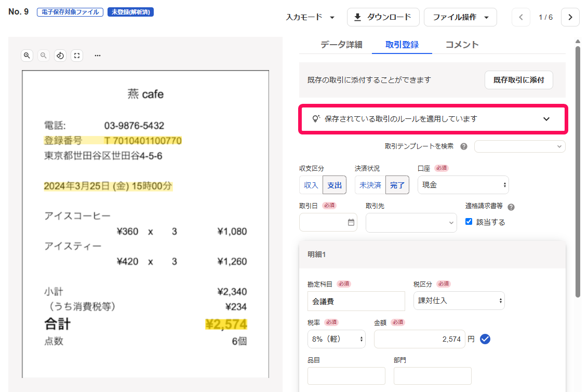Click the アイスコーヒー item line
Screen dimensions: 588x392
[x=77, y=216]
